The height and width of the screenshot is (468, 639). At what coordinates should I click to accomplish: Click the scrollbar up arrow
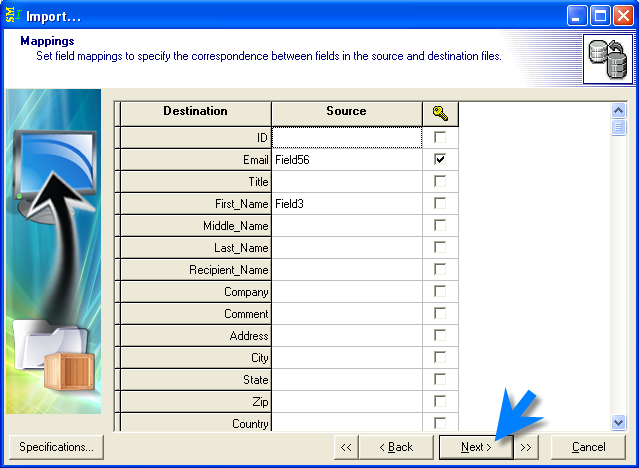click(618, 110)
